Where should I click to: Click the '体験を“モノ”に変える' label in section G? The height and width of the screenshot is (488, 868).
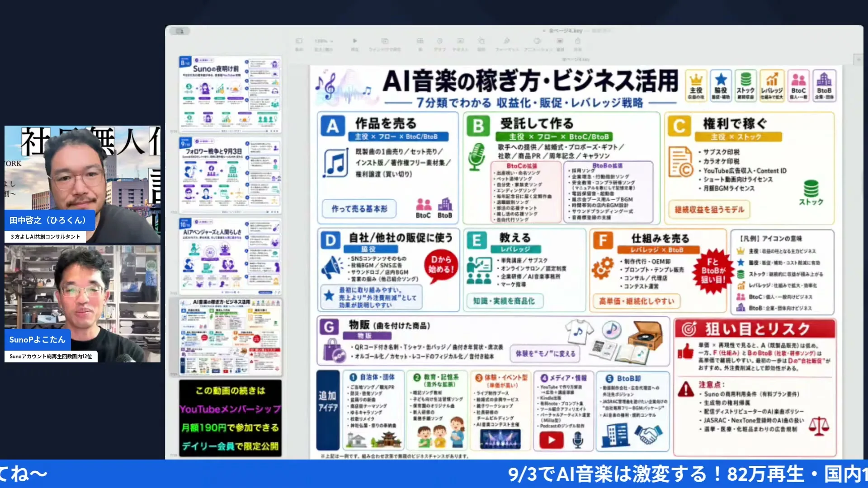click(x=545, y=354)
